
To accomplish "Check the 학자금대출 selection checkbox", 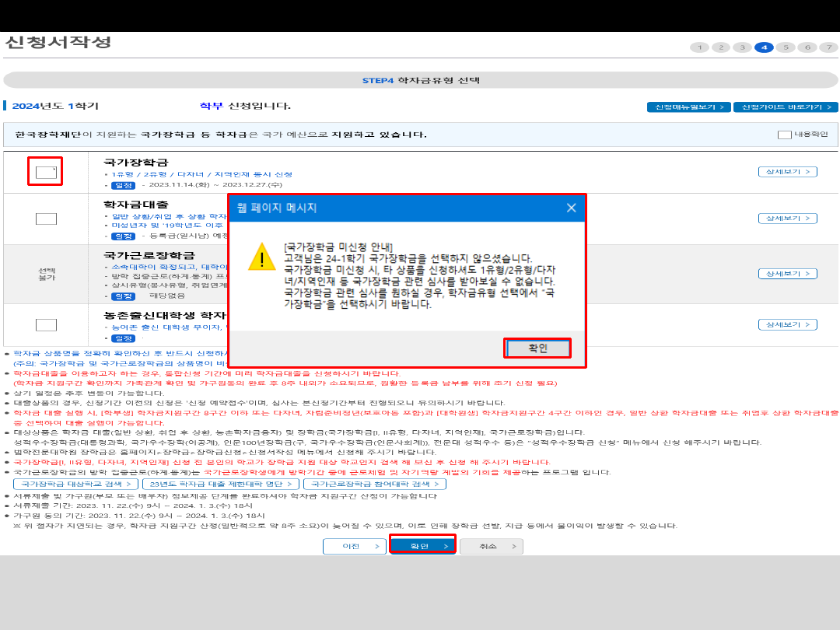I will [46, 219].
